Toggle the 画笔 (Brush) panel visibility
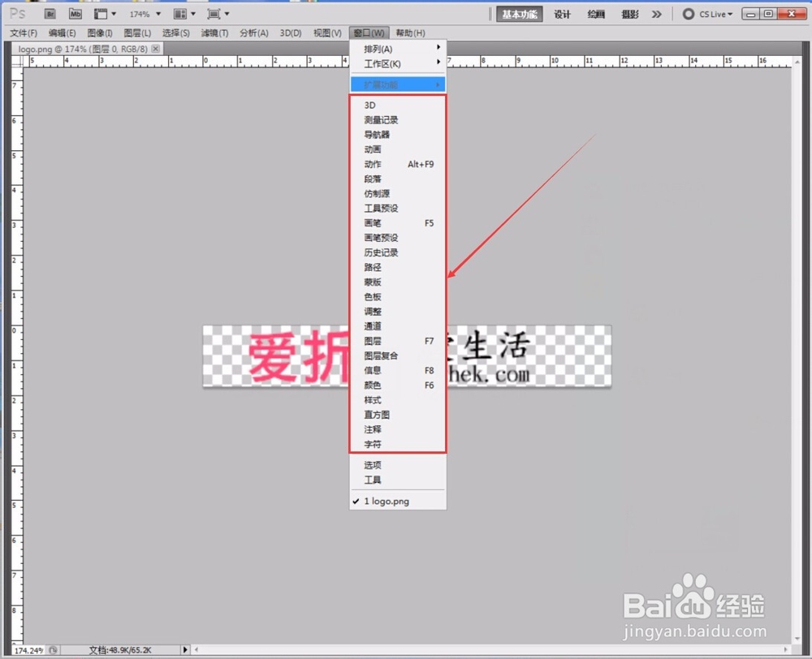Image resolution: width=812 pixels, height=659 pixels. pos(372,222)
